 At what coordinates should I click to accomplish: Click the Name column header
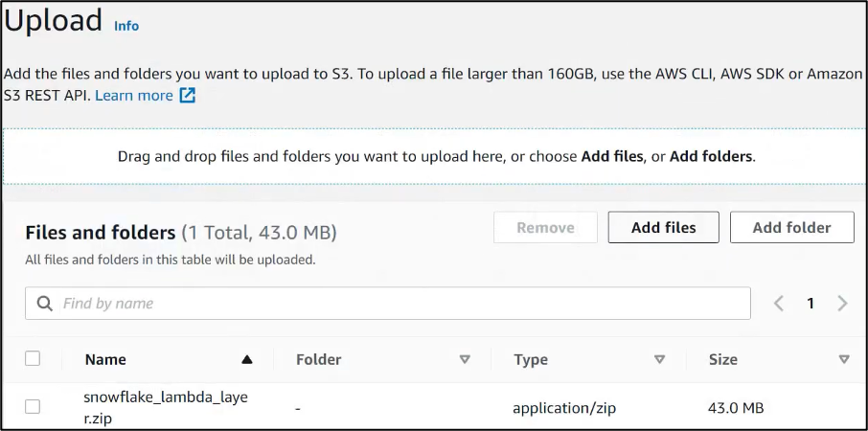(x=105, y=360)
